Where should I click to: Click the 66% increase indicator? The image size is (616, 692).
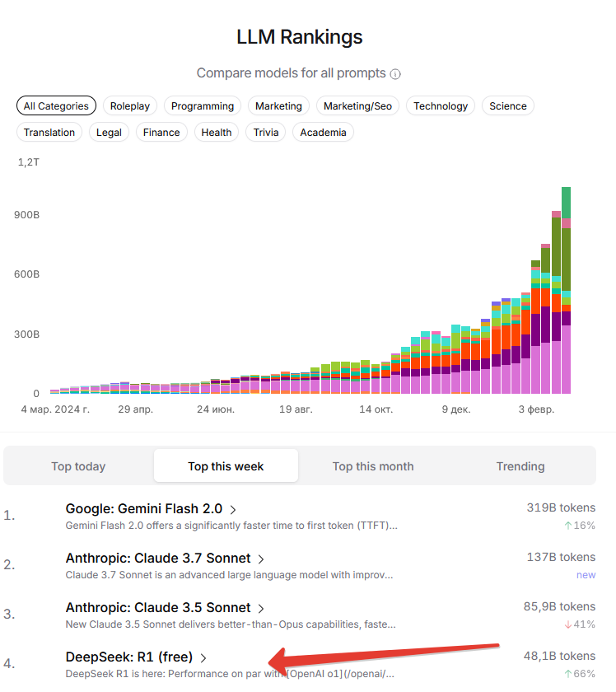(580, 674)
